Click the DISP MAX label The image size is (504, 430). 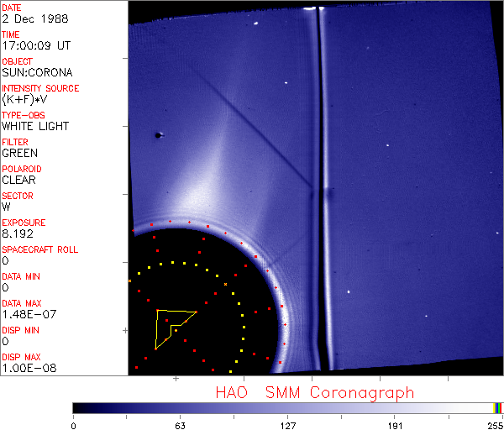[21, 357]
